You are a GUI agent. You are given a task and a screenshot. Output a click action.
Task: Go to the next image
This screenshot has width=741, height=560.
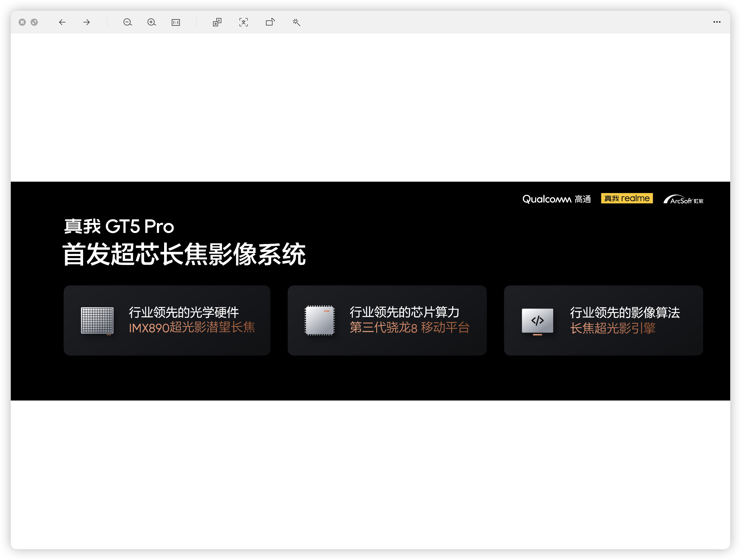pos(86,22)
